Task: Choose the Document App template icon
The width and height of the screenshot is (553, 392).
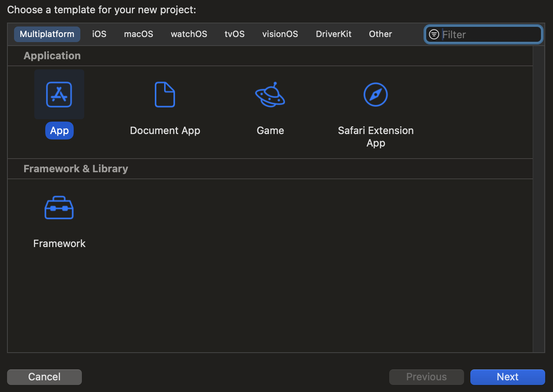Action: coord(165,94)
